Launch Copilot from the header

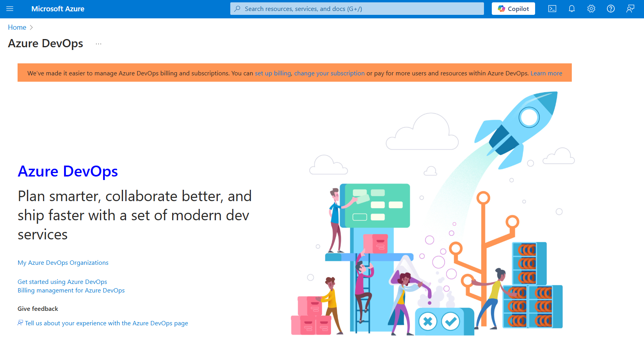tap(513, 9)
